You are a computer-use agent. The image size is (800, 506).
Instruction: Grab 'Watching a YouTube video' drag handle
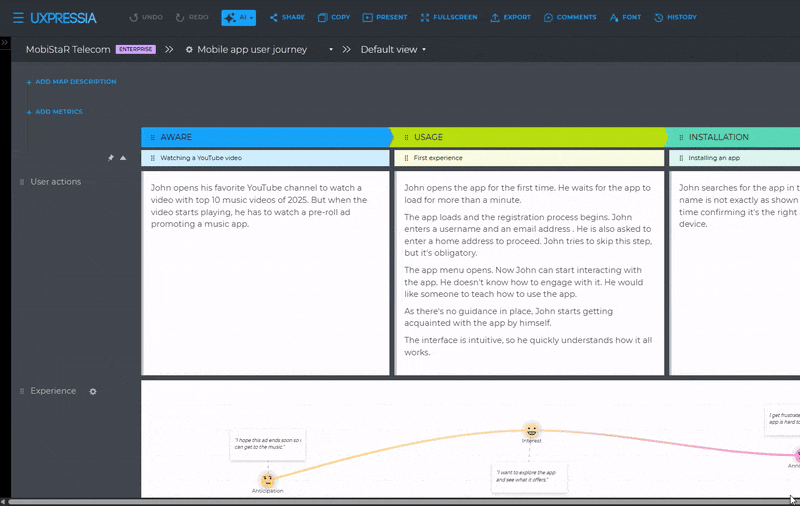tap(153, 158)
